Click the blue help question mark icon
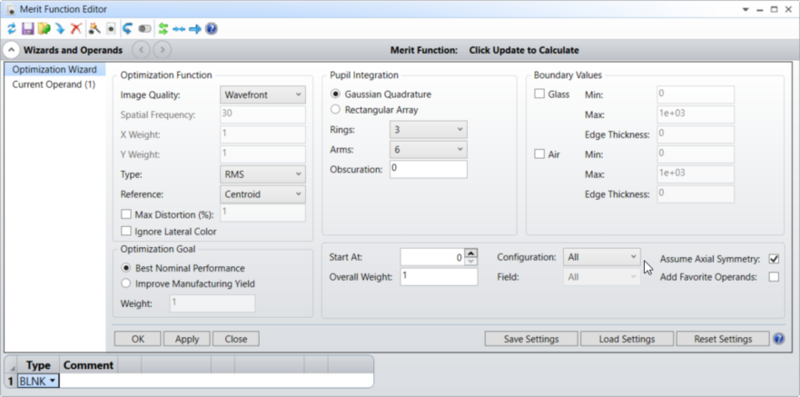Viewport: 800px width, 397px height. point(211,29)
